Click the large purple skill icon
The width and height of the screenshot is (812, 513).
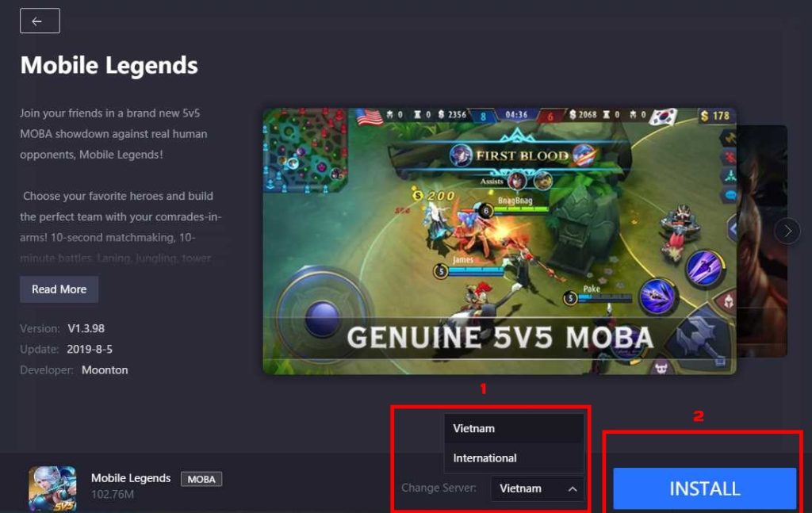704,268
